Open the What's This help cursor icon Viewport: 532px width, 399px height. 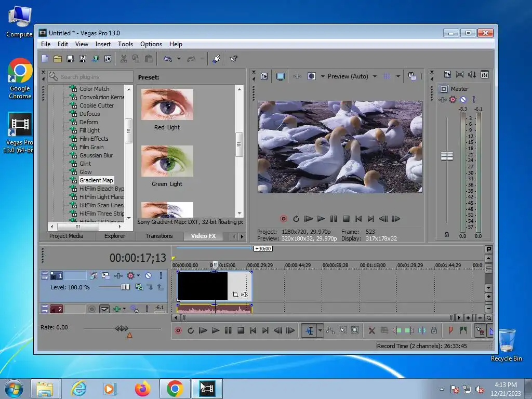(233, 59)
